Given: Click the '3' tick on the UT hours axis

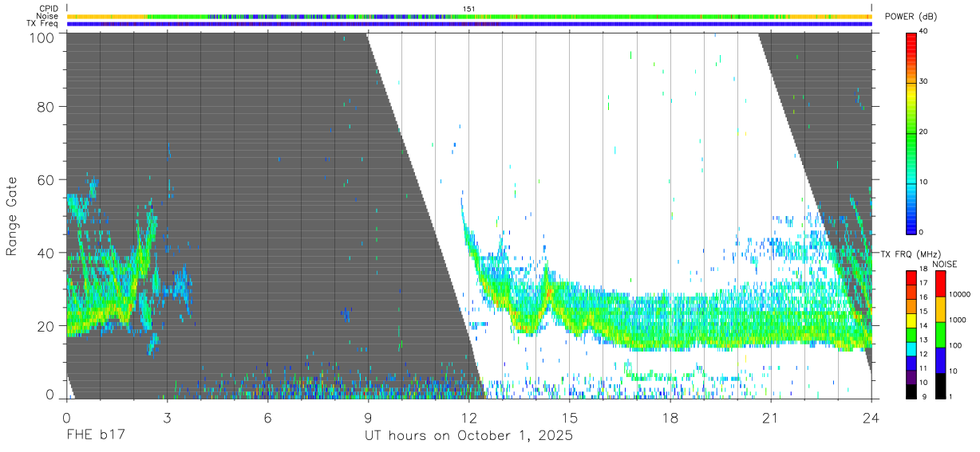Looking at the screenshot, I should pos(167,416).
